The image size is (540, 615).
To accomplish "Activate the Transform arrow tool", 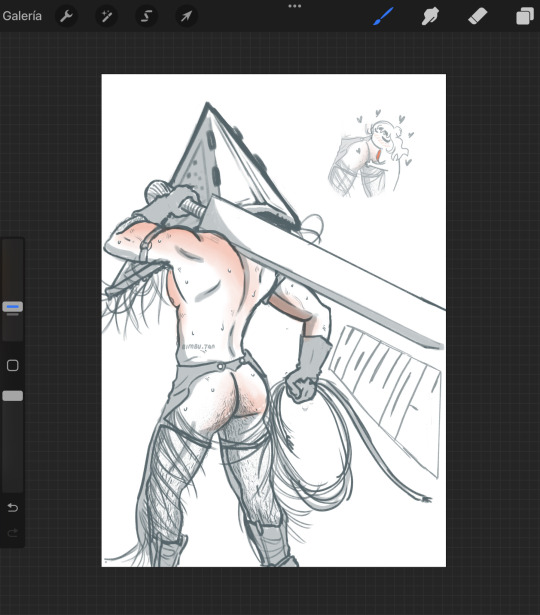I will (186, 16).
